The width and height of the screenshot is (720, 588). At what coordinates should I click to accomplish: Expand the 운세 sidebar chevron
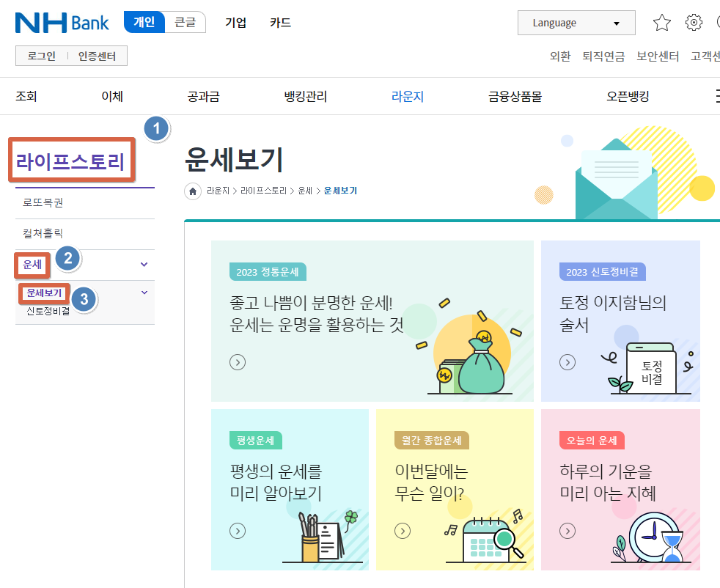[x=144, y=265]
